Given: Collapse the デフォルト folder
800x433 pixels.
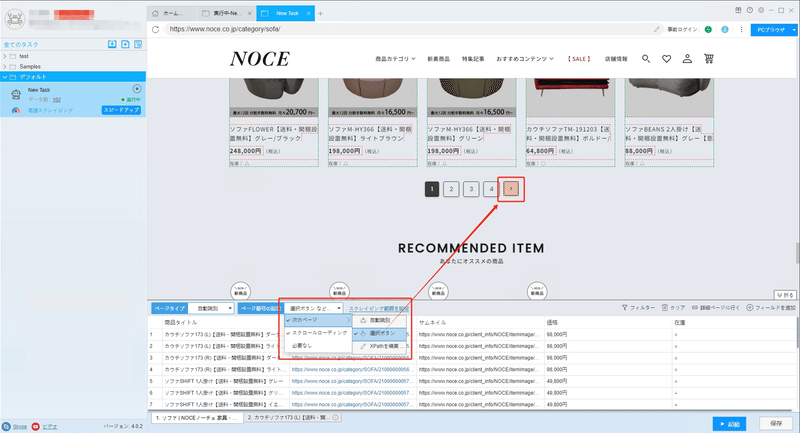Looking at the screenshot, I should (x=5, y=77).
